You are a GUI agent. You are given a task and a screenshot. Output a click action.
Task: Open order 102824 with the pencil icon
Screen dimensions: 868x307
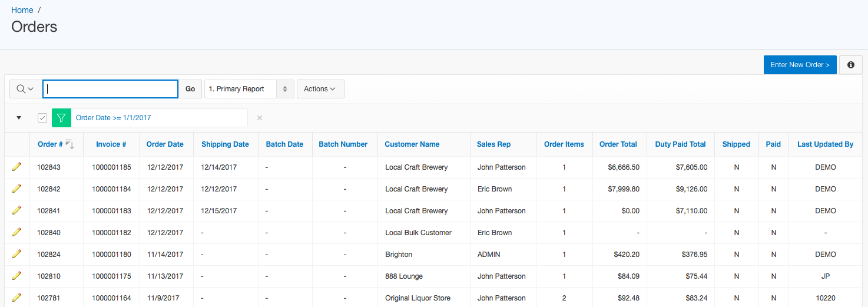(x=16, y=254)
